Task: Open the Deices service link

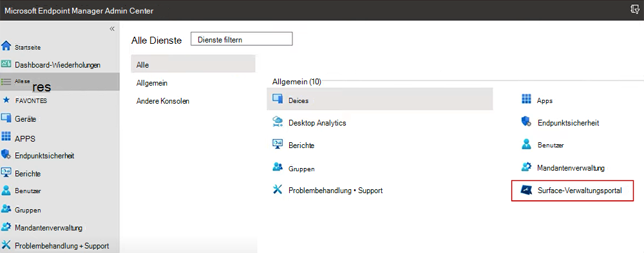Action: pyautogui.click(x=299, y=100)
